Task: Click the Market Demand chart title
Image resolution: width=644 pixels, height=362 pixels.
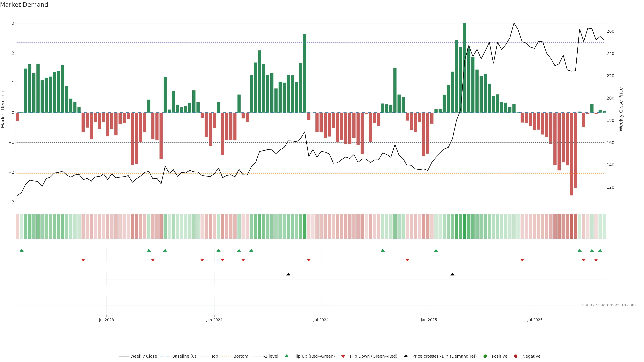Action: 24,5
